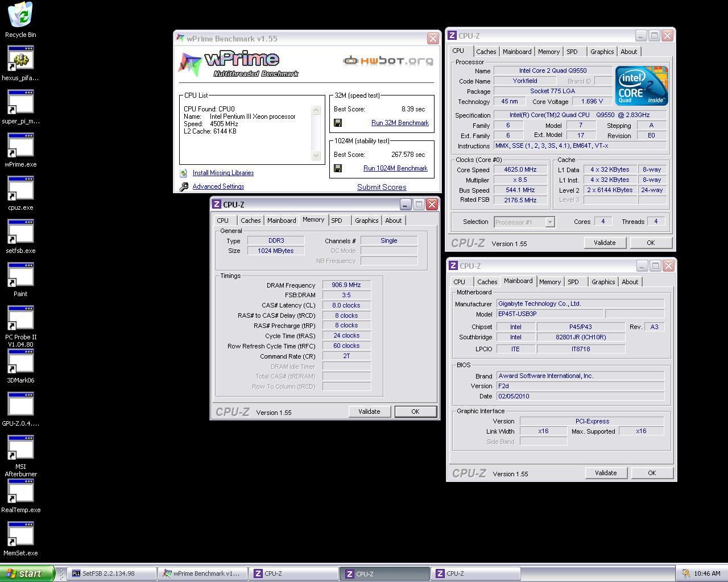Click OK in the memory CPU-Z window

tap(415, 411)
